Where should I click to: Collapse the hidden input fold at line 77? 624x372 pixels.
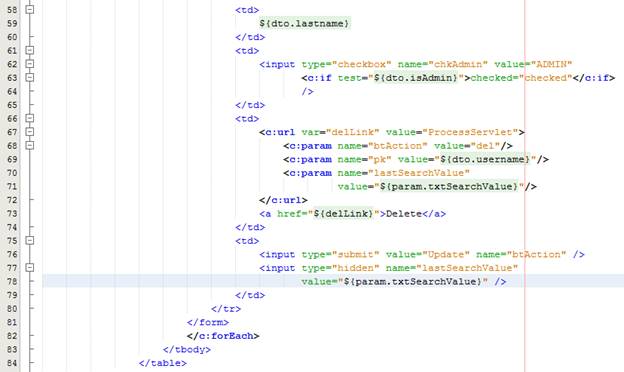pos(29,268)
